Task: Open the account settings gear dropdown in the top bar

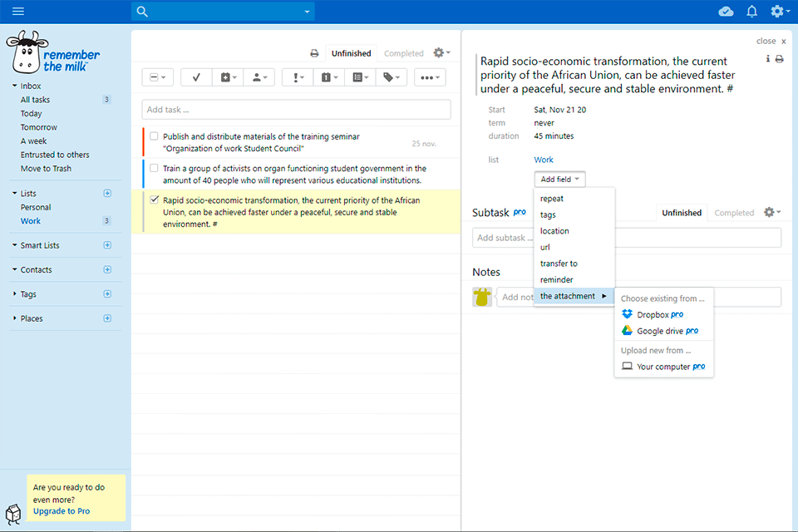Action: pos(779,12)
